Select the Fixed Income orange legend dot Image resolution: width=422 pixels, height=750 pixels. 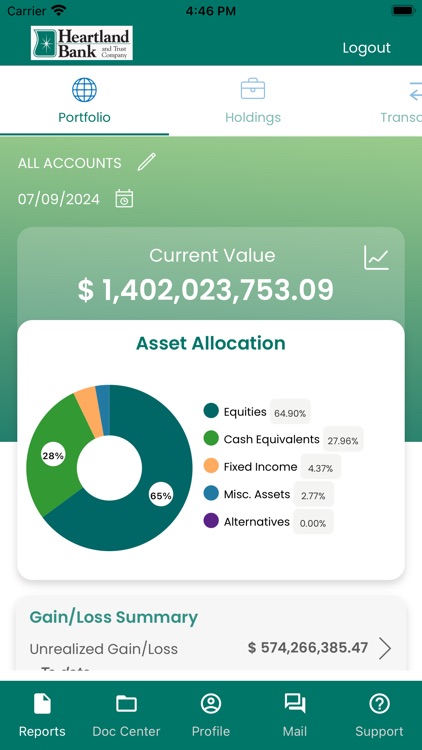pyautogui.click(x=211, y=466)
